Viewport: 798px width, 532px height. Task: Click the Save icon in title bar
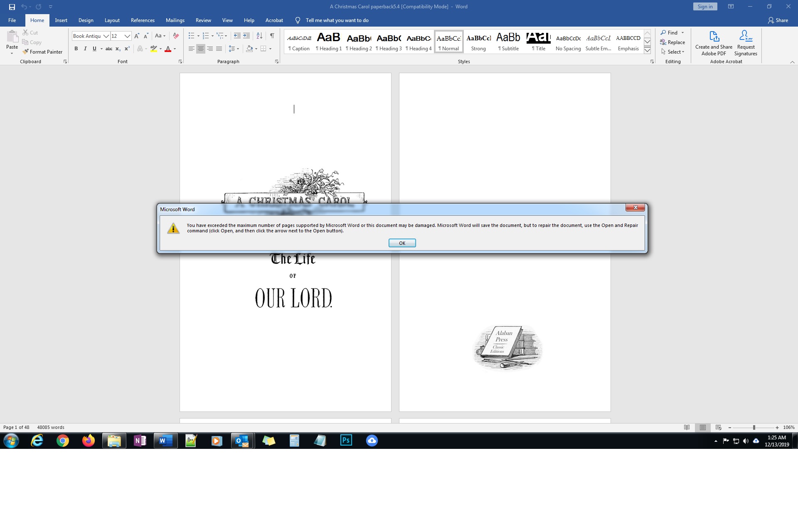(12, 7)
